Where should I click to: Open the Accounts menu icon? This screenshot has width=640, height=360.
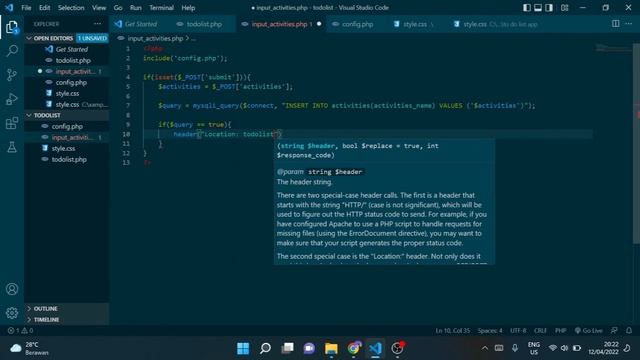12,289
